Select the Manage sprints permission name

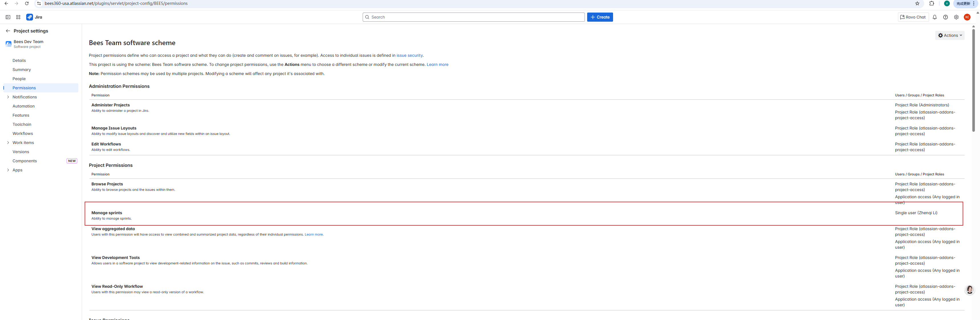[x=107, y=213]
